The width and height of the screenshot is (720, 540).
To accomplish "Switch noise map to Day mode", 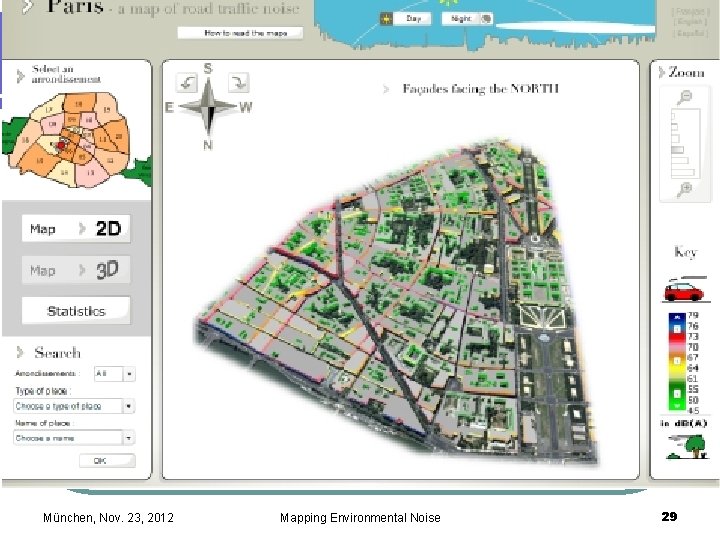I will coord(413,19).
